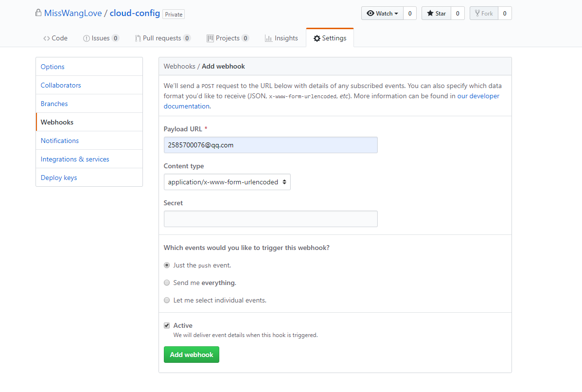Click the Star count number

[458, 13]
